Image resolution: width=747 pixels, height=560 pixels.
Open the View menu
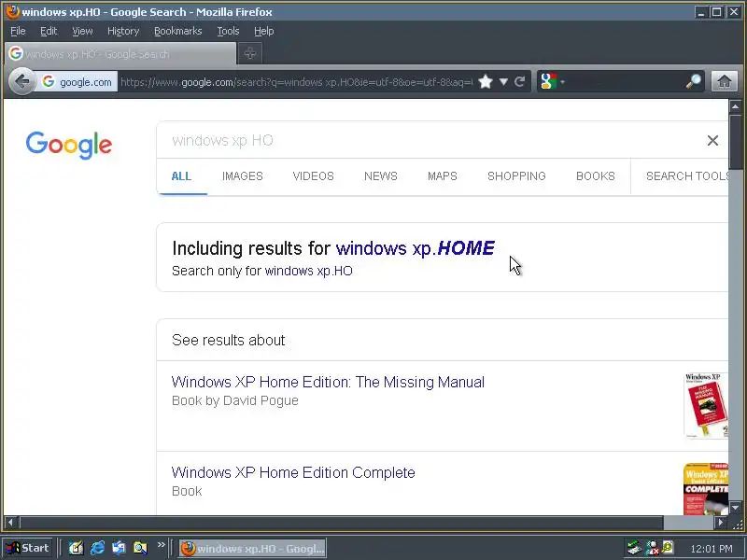82,31
